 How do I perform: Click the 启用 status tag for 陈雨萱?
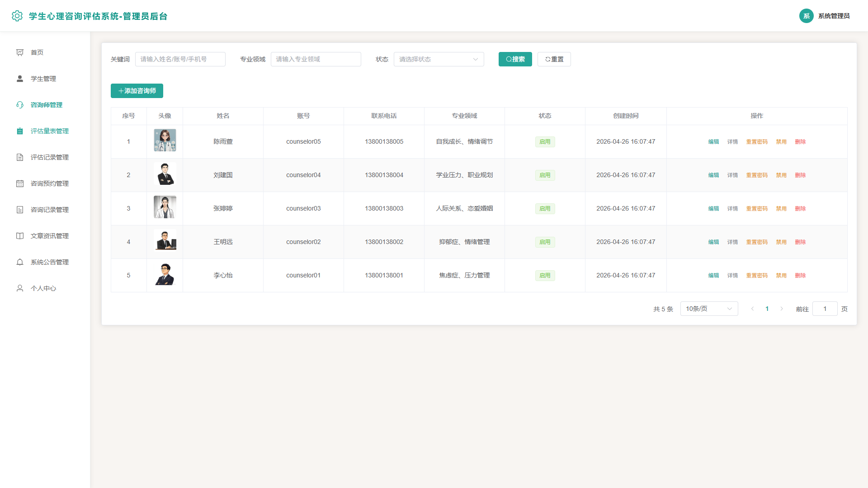[545, 142]
